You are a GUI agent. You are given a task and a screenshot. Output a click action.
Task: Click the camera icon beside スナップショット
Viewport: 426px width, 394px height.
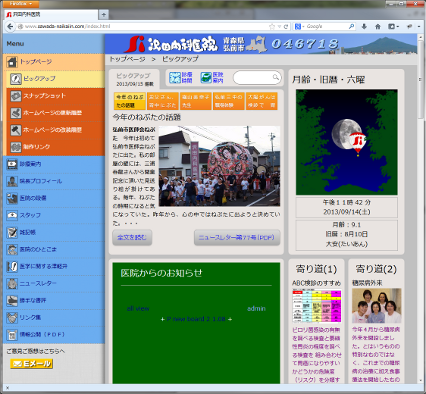pos(16,96)
